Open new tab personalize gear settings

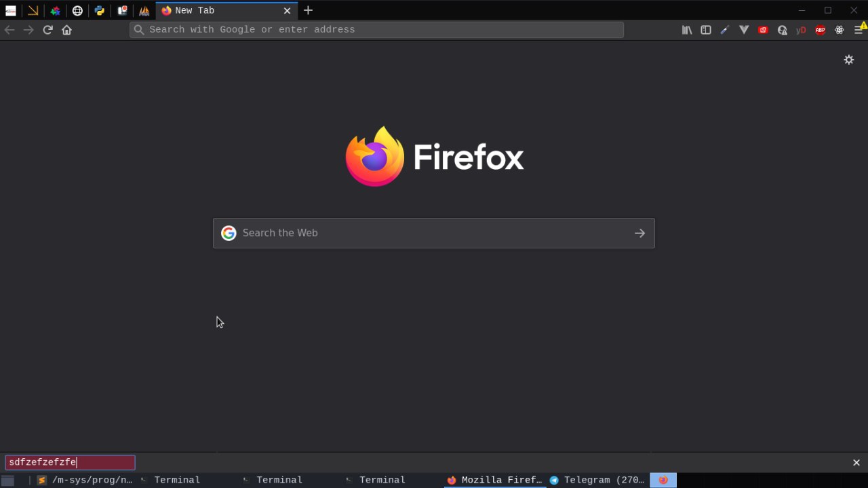pyautogui.click(x=848, y=60)
